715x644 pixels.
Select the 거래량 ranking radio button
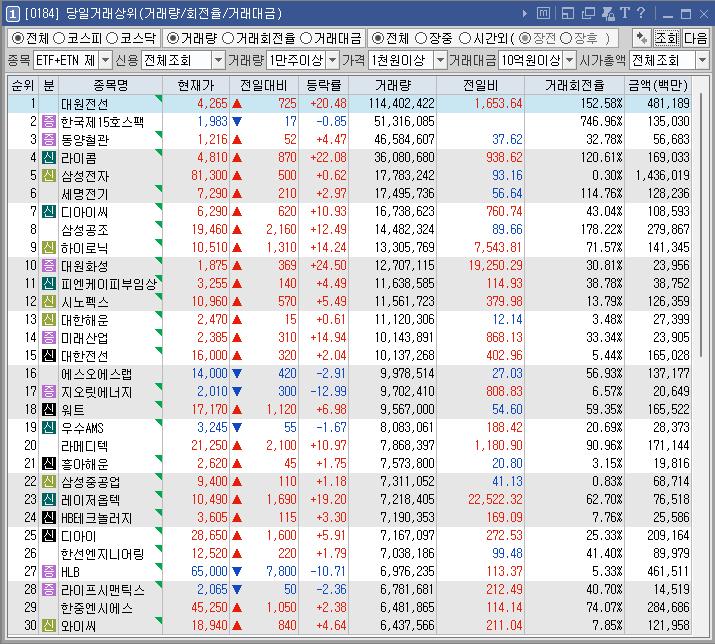[x=173, y=38]
